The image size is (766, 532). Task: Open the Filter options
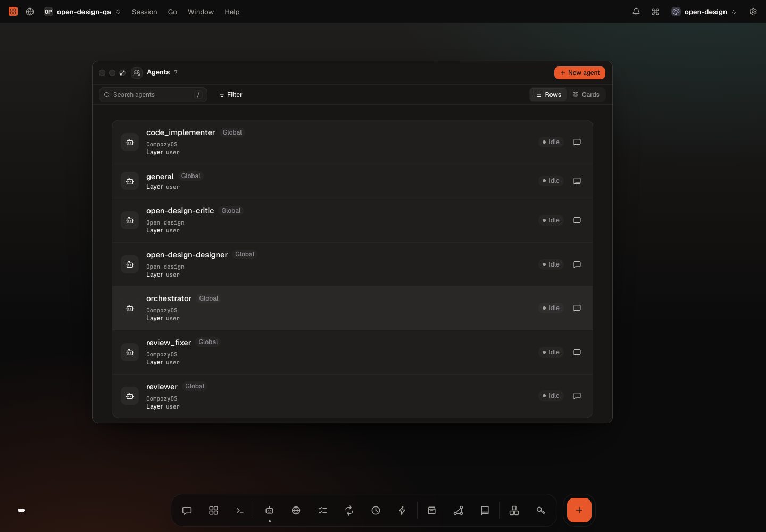[230, 95]
